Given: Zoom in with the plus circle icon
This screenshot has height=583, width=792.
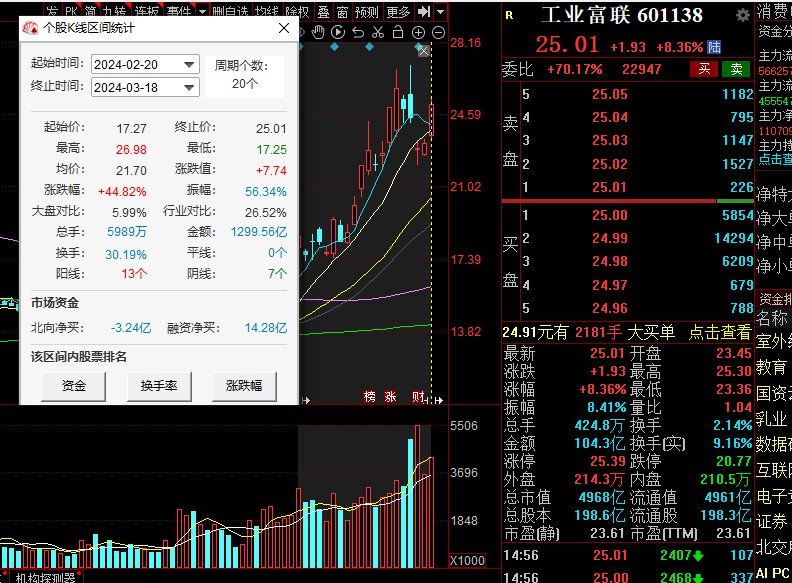Looking at the screenshot, I should (x=420, y=32).
